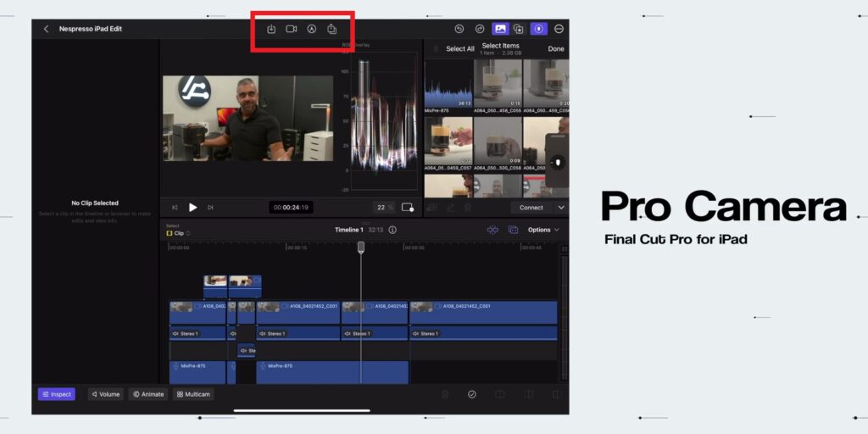The width and height of the screenshot is (868, 434).
Task: Select the last A108_04021452_C001 timeline clip
Action: tap(483, 312)
